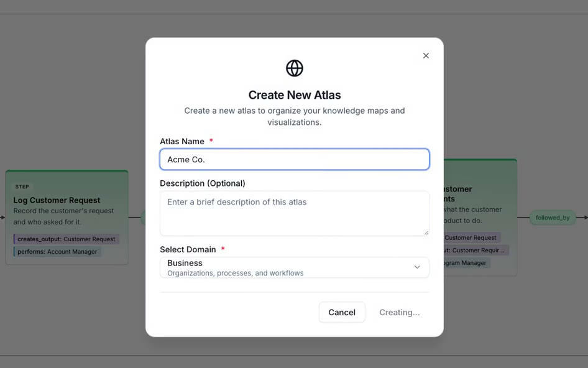Screen dimensions: 588x368
Task: Click the Customer Requir... output tag
Action: (x=475, y=251)
